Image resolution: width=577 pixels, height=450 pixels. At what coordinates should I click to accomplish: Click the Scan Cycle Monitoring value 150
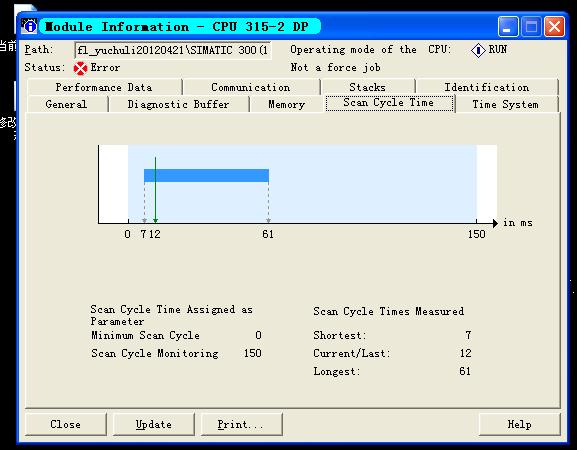click(x=253, y=353)
